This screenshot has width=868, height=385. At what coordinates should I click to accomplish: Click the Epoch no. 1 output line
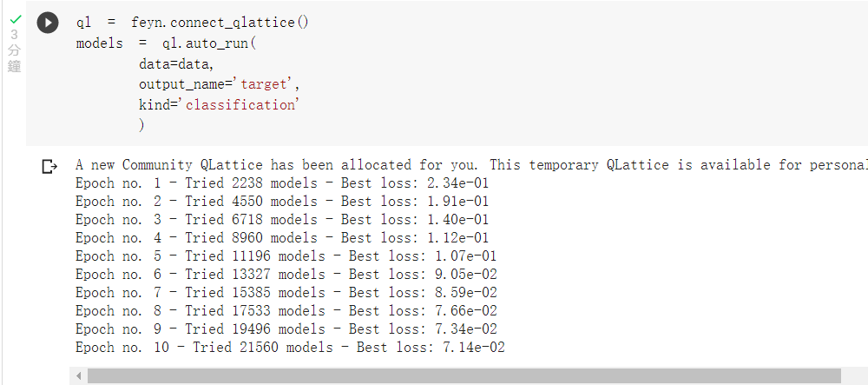pos(282,183)
